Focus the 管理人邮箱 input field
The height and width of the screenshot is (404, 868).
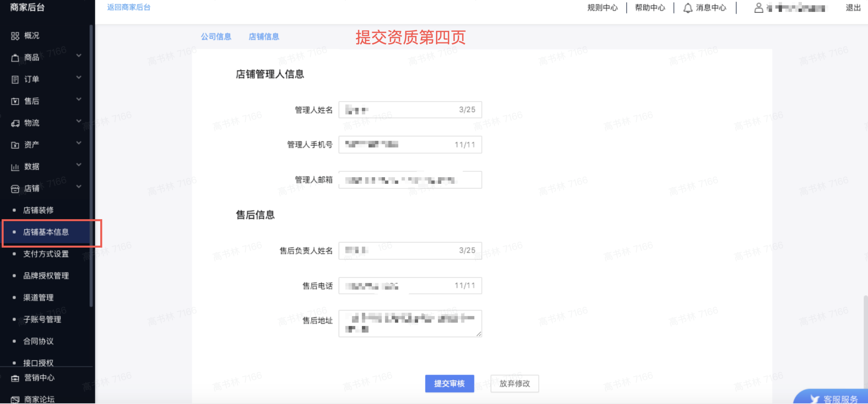point(410,180)
